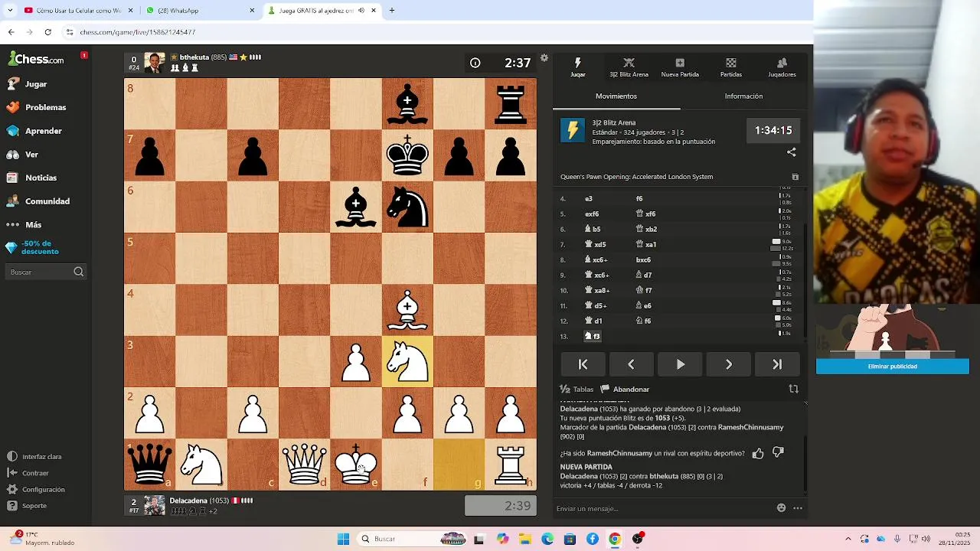The width and height of the screenshot is (980, 551).
Task: Open the Accelerated London System opening name
Action: pyautogui.click(x=636, y=177)
